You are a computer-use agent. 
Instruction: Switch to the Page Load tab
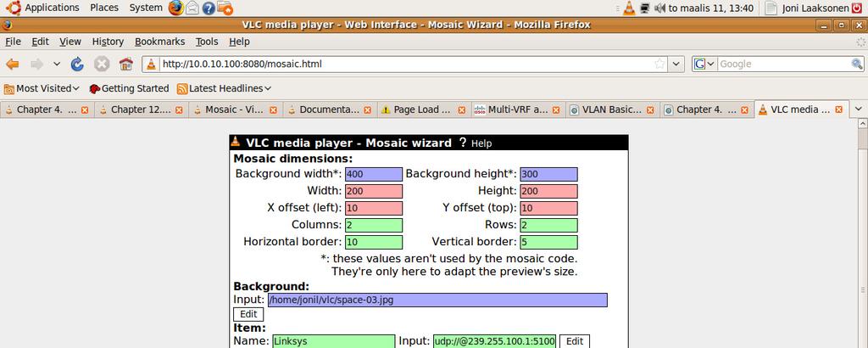click(424, 109)
